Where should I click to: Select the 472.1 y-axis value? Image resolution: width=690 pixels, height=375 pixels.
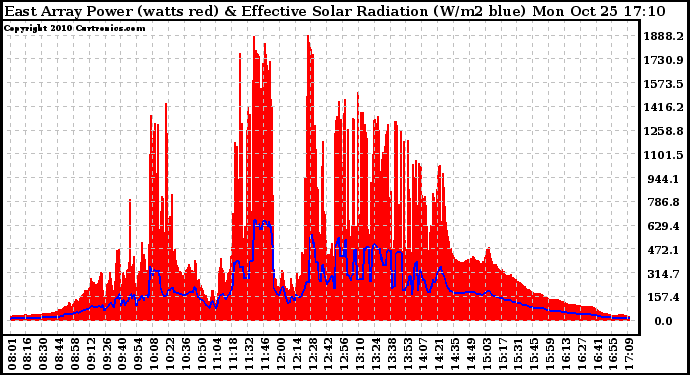click(x=665, y=250)
